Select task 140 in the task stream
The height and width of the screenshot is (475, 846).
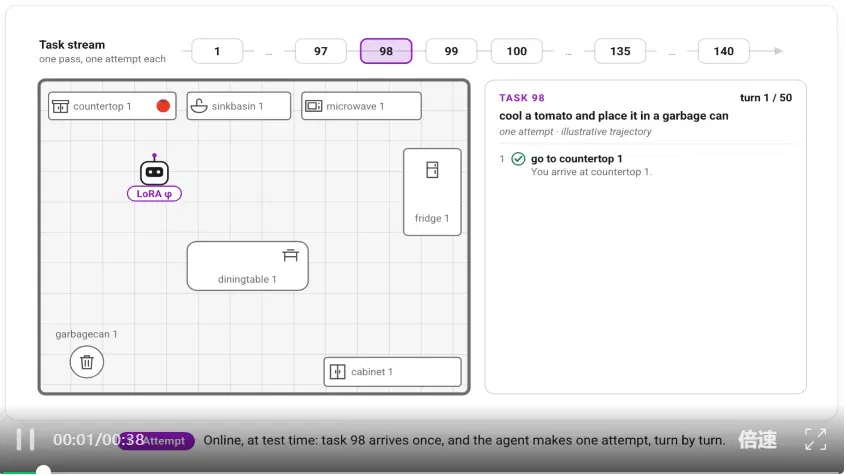tap(724, 51)
